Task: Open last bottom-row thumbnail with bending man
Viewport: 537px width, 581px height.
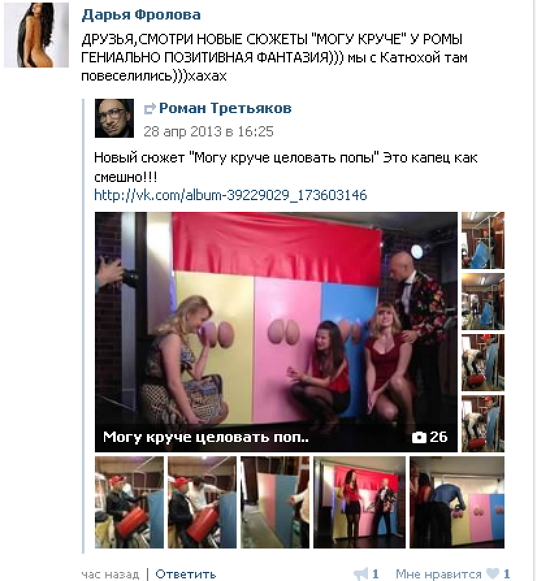Action: [x=457, y=502]
